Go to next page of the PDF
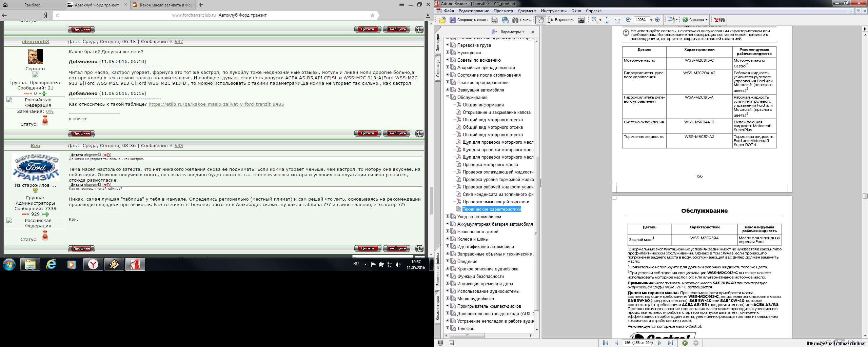Image resolution: width=868 pixels, height=347 pixels. pyautogui.click(x=659, y=343)
